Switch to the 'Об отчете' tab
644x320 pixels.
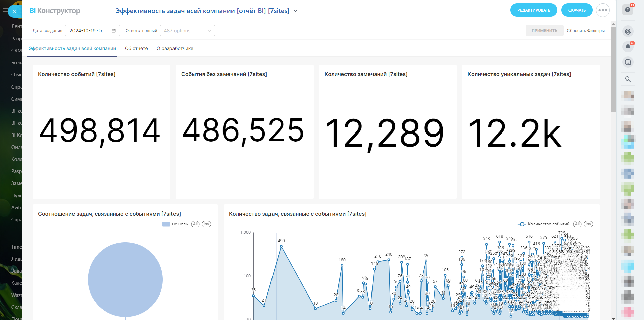point(136,49)
